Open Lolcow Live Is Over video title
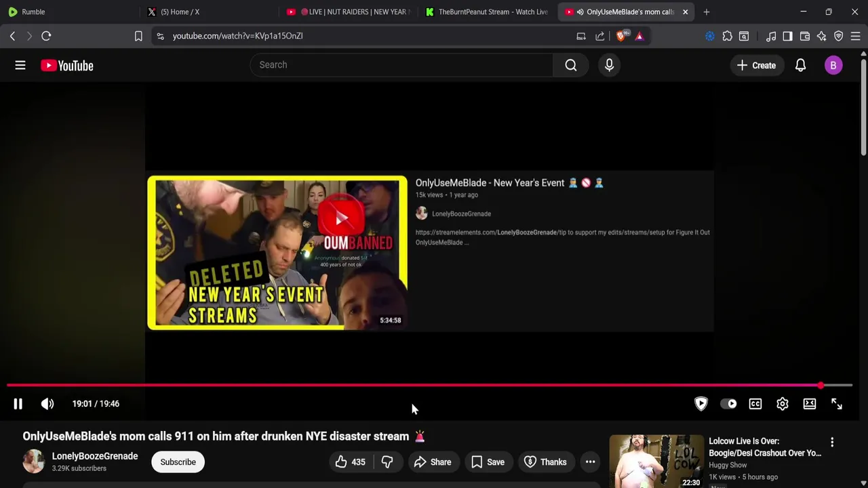Screen dimensions: 868x488 [765, 447]
